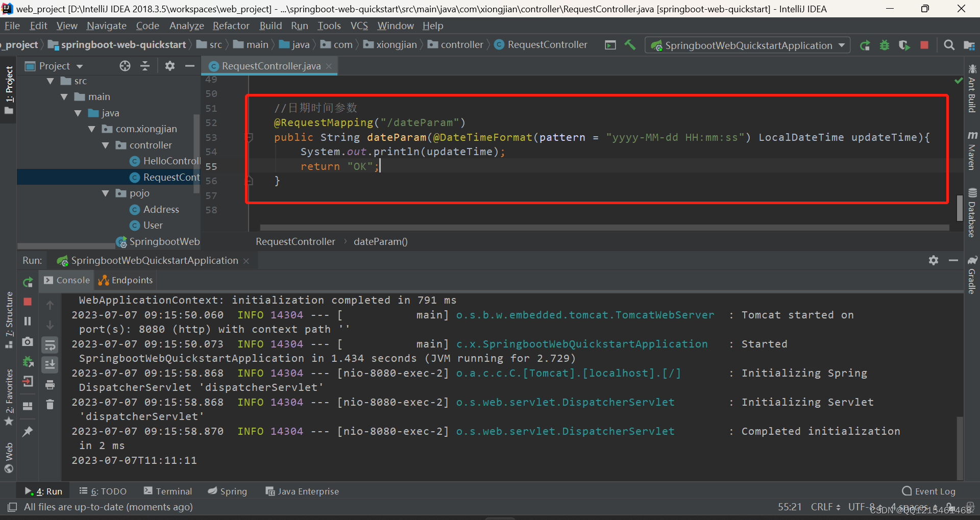This screenshot has width=980, height=520.
Task: Click the red Stop icon in top toolbar
Action: [x=924, y=45]
